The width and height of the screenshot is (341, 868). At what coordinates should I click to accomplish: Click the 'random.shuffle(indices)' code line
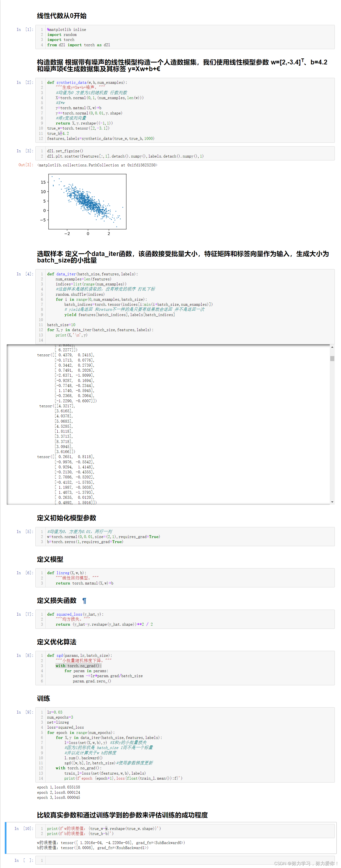[x=80, y=294]
